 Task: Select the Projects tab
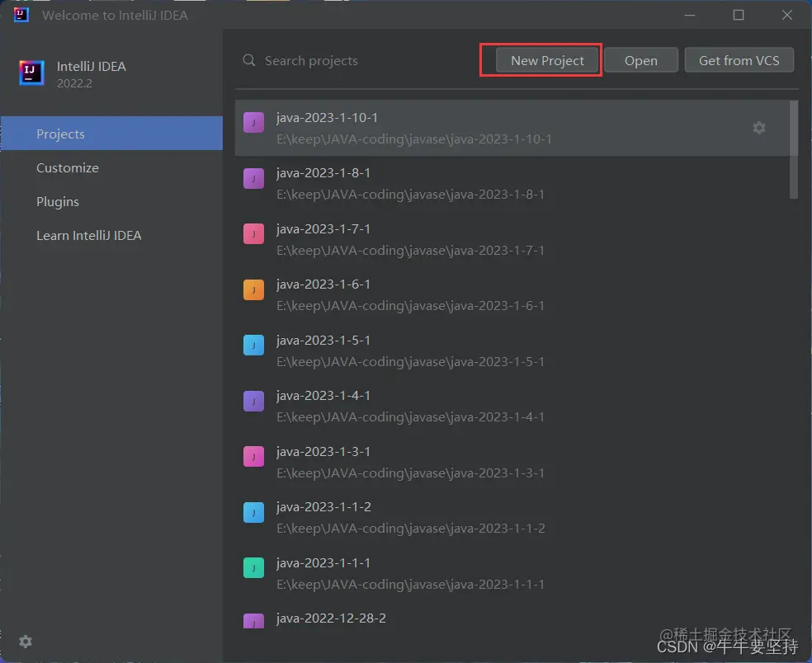(112, 134)
